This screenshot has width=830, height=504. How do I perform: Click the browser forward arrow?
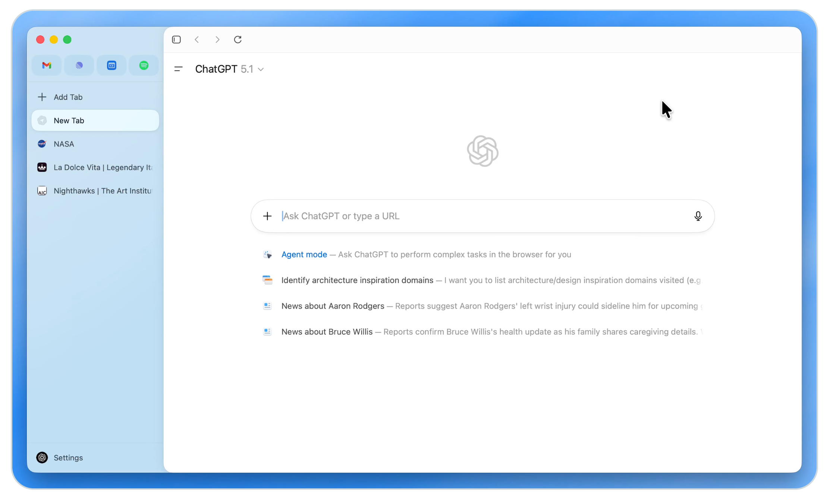217,40
